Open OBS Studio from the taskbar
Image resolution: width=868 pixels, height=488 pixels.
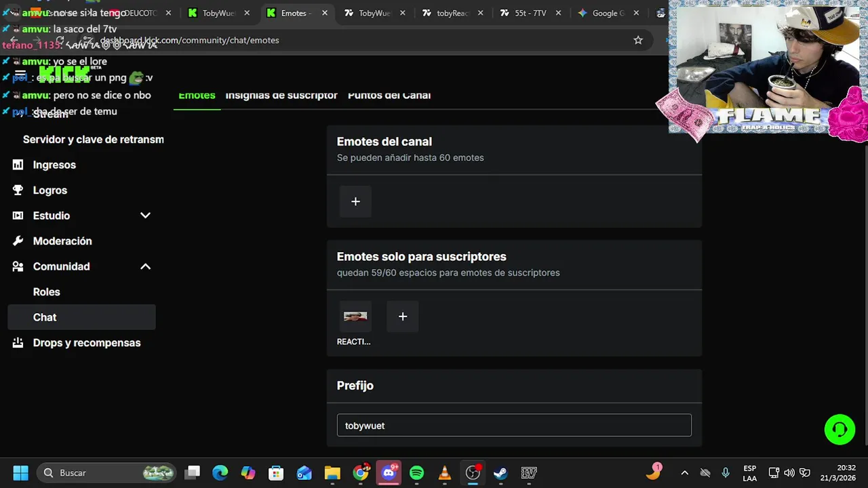[473, 472]
